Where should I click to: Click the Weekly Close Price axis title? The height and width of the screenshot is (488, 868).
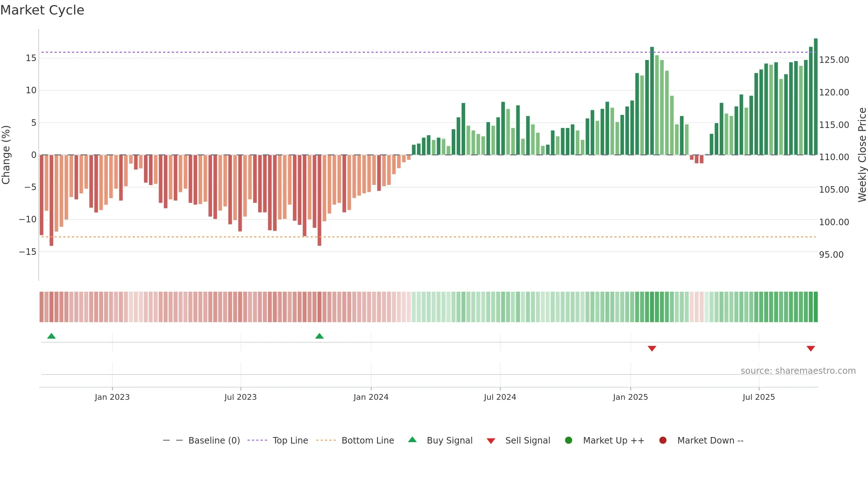pyautogui.click(x=862, y=155)
